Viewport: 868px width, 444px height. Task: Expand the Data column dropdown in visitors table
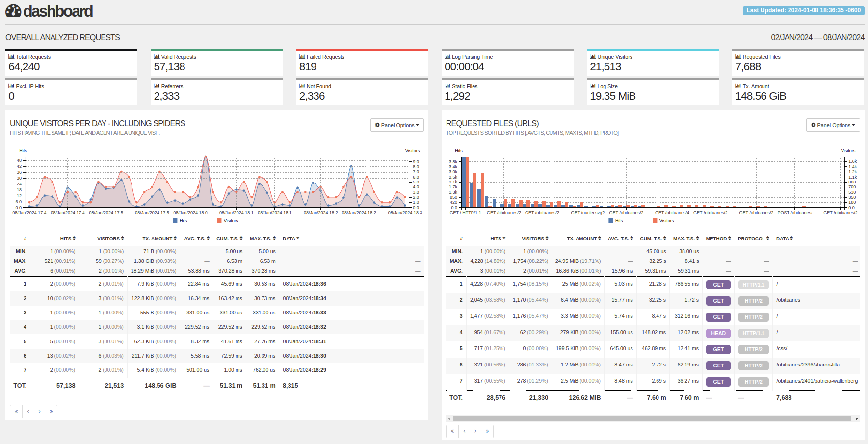click(x=291, y=239)
